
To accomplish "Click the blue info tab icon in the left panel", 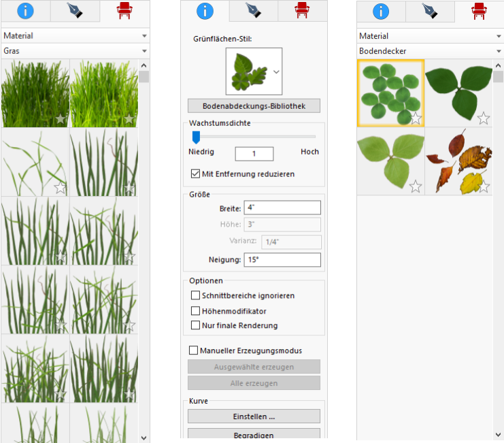I will pyautogui.click(x=26, y=11).
